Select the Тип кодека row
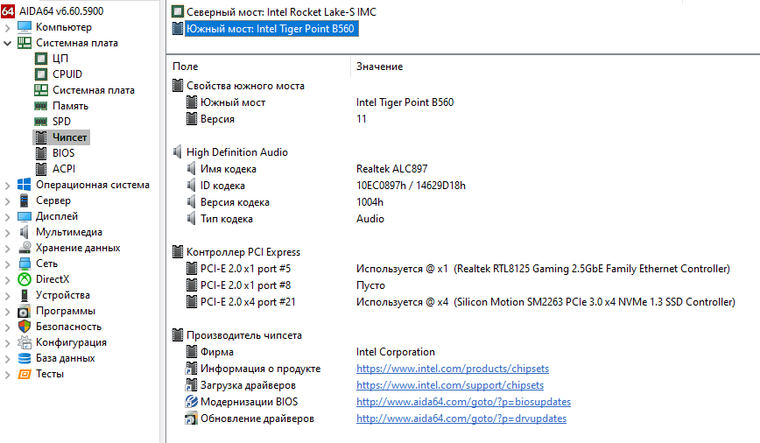Screen dimensions: 760x443 pos(226,219)
